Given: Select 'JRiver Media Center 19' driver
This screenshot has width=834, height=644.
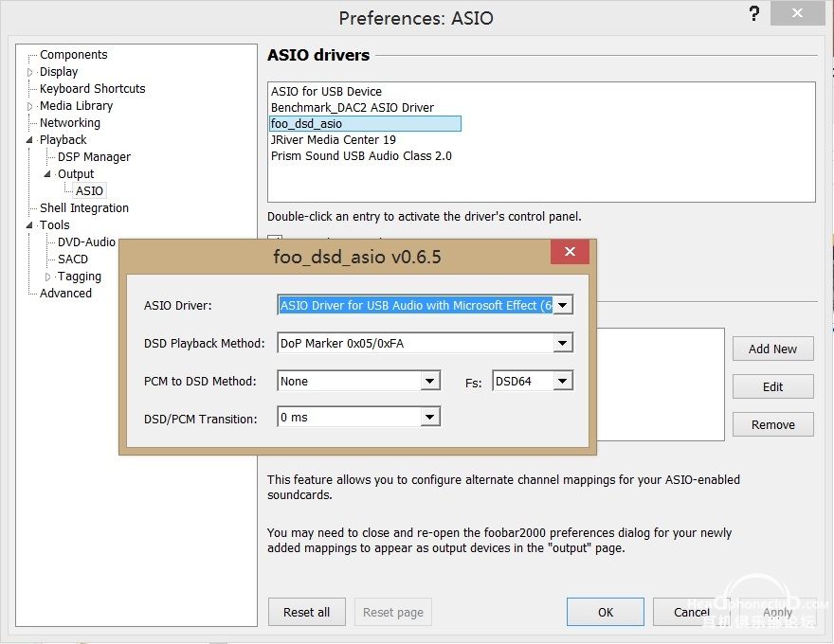Looking at the screenshot, I should (x=333, y=140).
